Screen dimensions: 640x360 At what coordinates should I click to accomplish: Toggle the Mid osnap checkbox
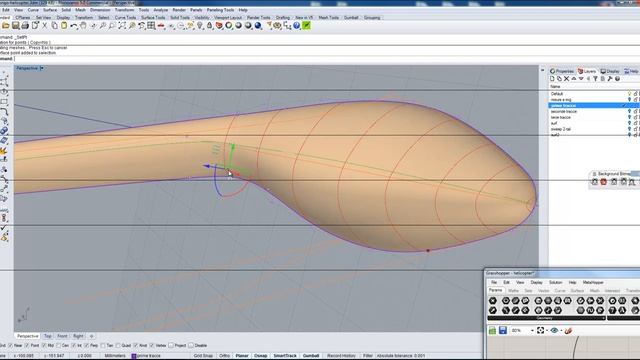click(44, 345)
